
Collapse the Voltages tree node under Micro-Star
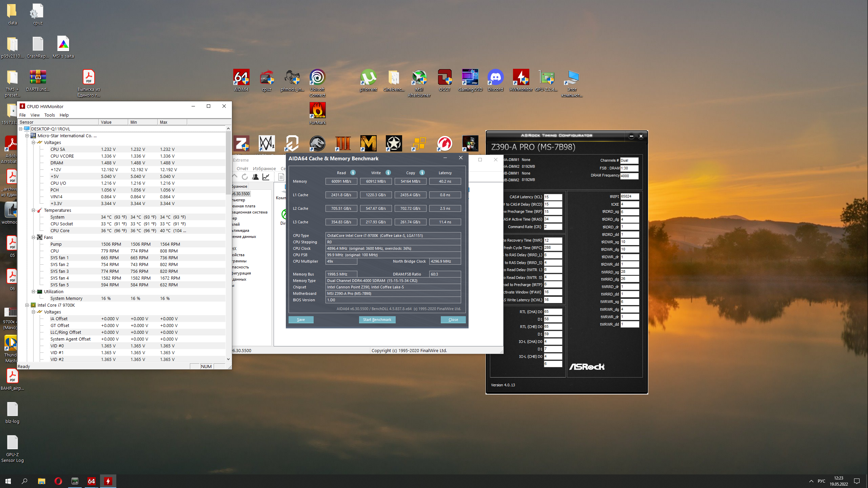click(x=34, y=143)
